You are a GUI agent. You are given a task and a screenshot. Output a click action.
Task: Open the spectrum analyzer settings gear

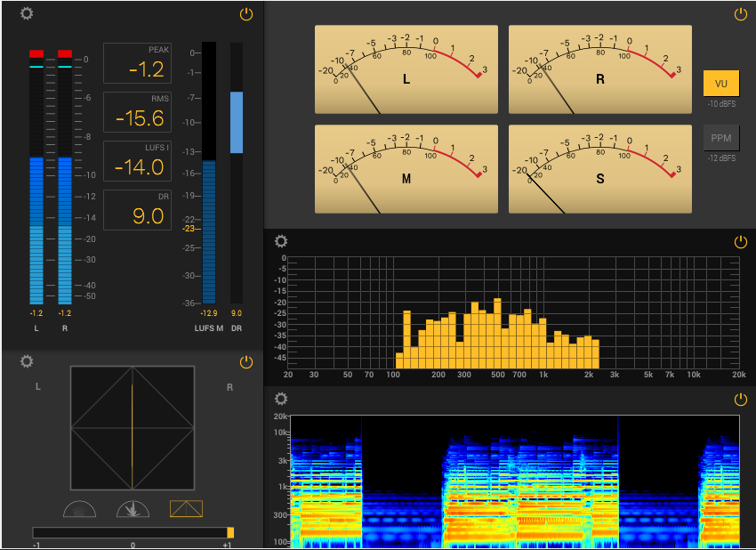[281, 241]
